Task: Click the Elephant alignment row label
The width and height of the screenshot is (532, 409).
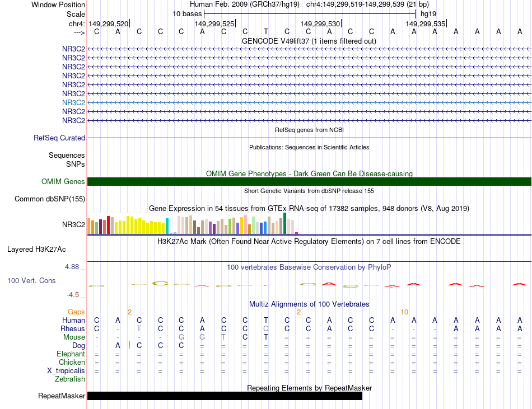Action: click(x=71, y=354)
